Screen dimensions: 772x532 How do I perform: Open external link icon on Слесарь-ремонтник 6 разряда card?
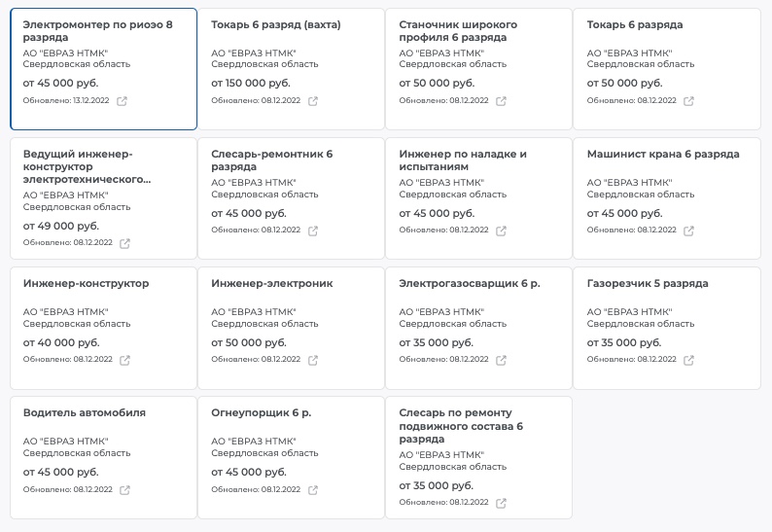click(313, 231)
